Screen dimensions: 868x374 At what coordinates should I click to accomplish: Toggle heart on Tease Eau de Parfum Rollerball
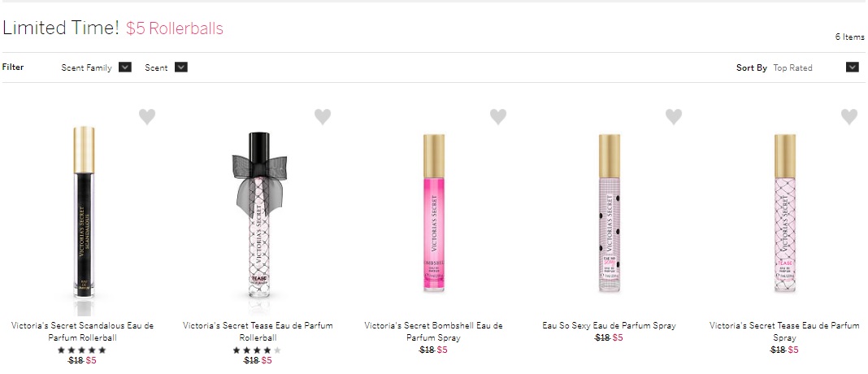pyautogui.click(x=323, y=117)
